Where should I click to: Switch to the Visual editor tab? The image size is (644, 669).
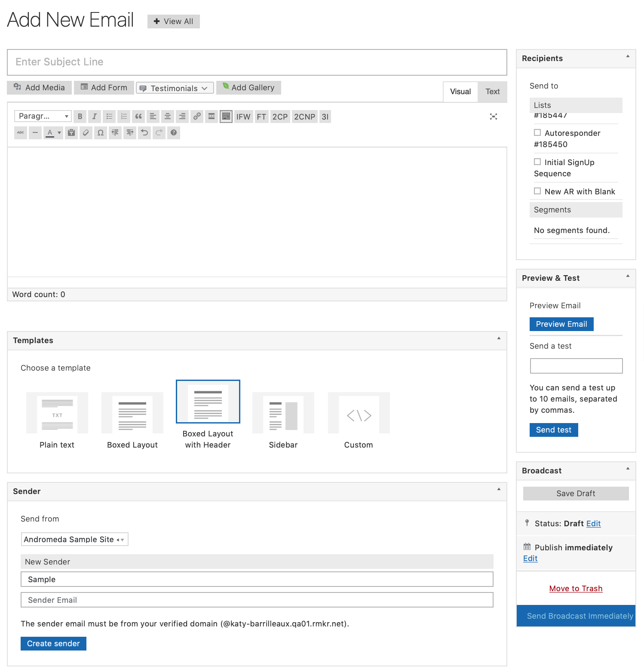click(460, 92)
